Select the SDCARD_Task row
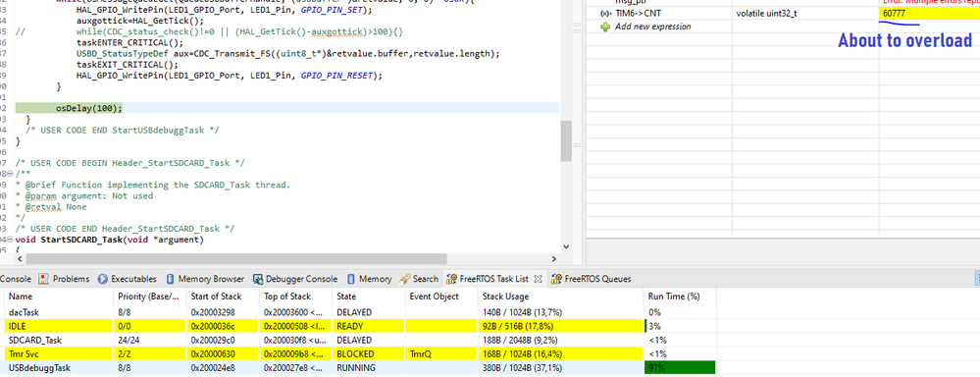Viewport: 980px width, 377px height. click(359, 340)
